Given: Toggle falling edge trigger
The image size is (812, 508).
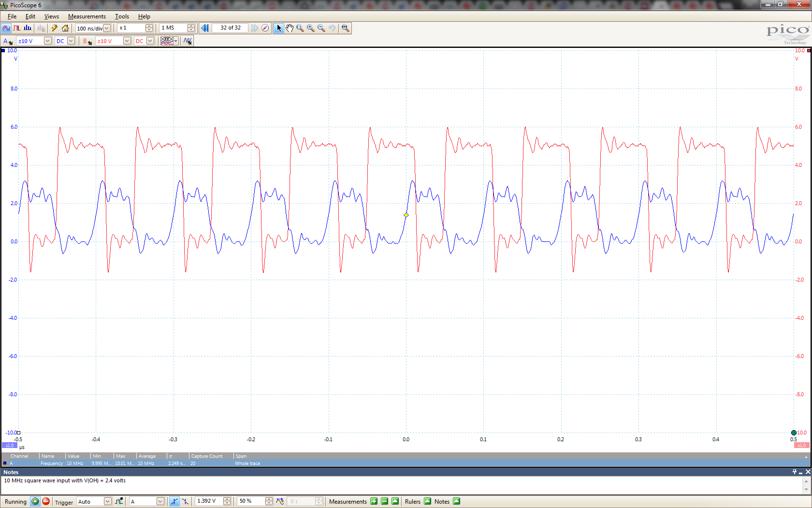Looking at the screenshot, I should (x=185, y=501).
